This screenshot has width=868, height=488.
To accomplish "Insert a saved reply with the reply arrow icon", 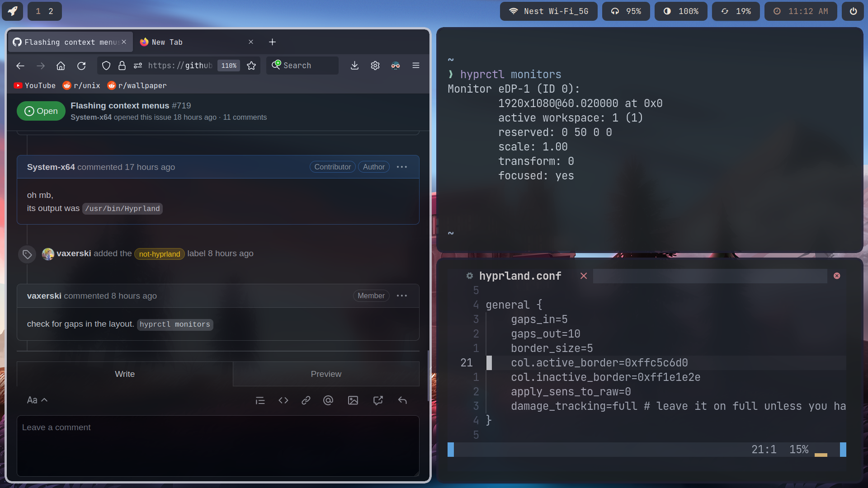I will point(402,400).
